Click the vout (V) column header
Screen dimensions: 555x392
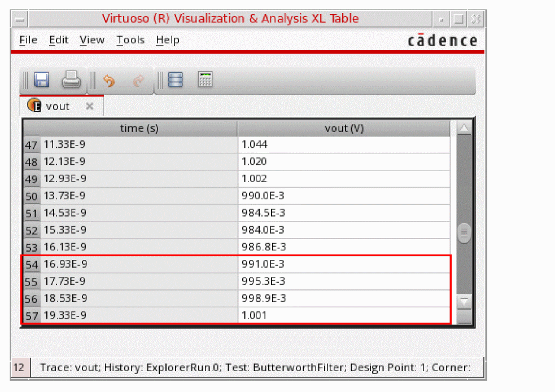pos(344,128)
